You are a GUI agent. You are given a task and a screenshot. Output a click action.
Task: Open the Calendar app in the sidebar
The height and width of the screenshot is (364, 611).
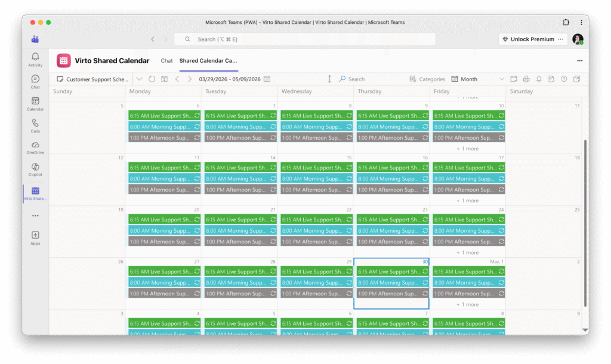[x=35, y=104]
